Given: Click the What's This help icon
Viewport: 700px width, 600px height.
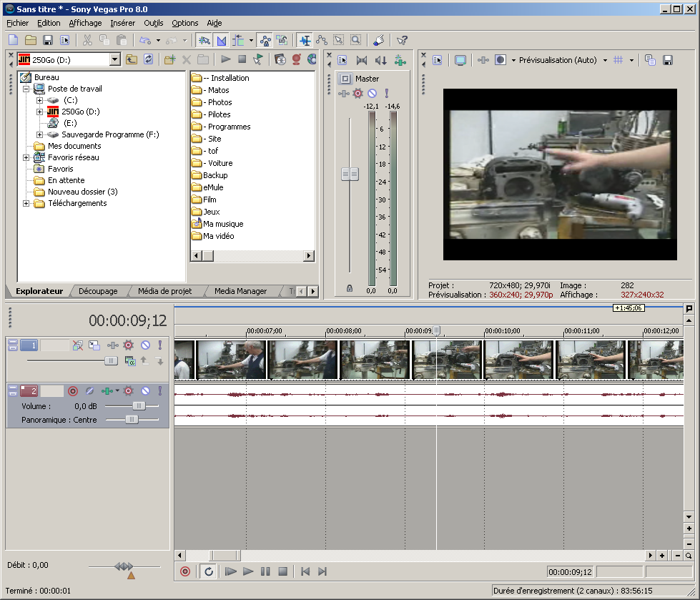Looking at the screenshot, I should coord(402,41).
